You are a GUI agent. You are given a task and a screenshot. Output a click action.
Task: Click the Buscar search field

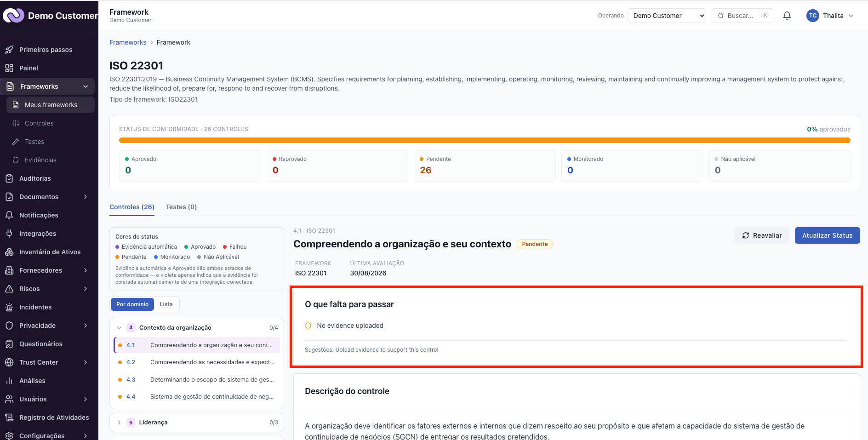tap(742, 16)
